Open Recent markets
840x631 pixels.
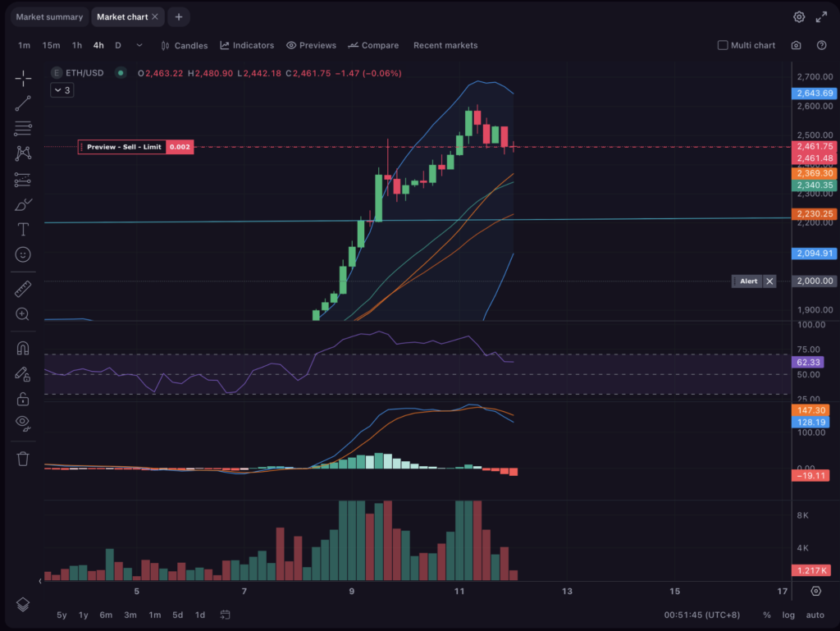click(x=445, y=45)
